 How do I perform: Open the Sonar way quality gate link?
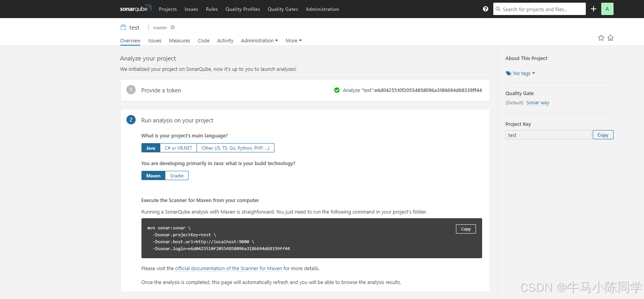pyautogui.click(x=538, y=103)
